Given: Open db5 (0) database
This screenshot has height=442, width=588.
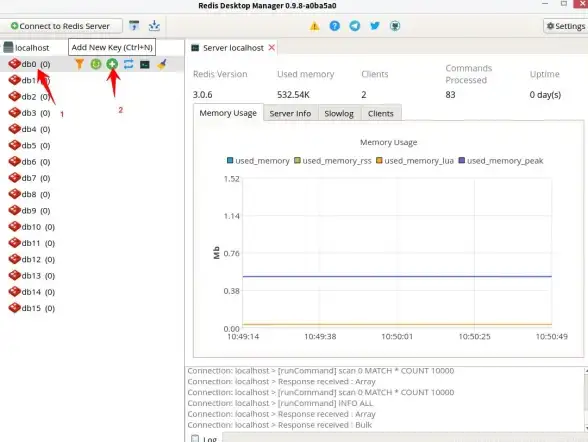Looking at the screenshot, I should (x=36, y=145).
